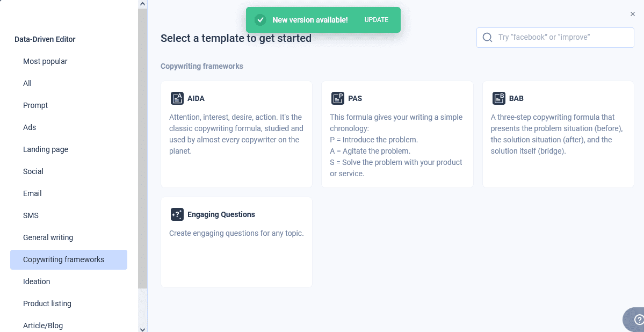Click the AIDA template icon

(177, 98)
